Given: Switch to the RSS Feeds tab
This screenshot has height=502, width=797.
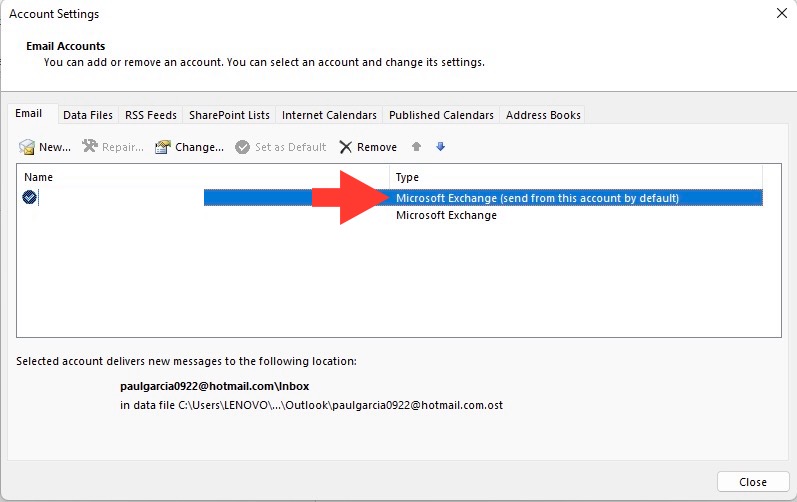Looking at the screenshot, I should [x=150, y=115].
